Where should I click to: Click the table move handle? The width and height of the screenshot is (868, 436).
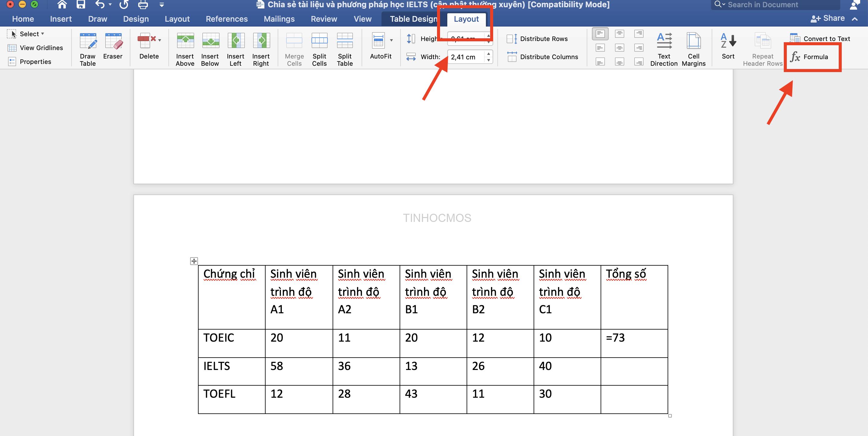(194, 260)
